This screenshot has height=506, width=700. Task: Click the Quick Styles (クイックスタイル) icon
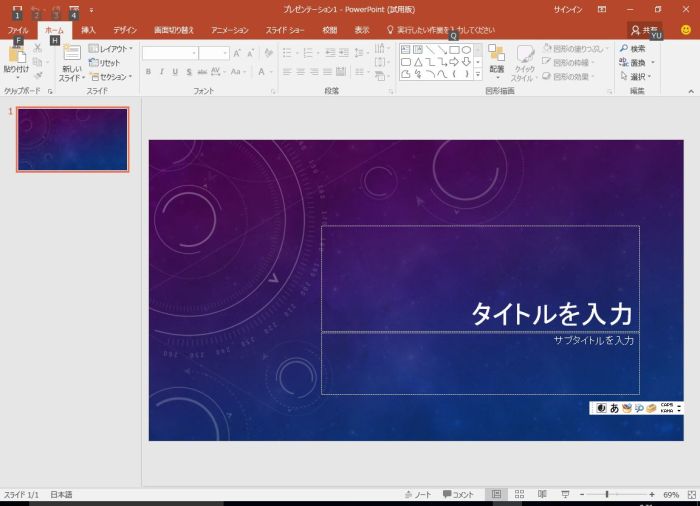click(524, 56)
